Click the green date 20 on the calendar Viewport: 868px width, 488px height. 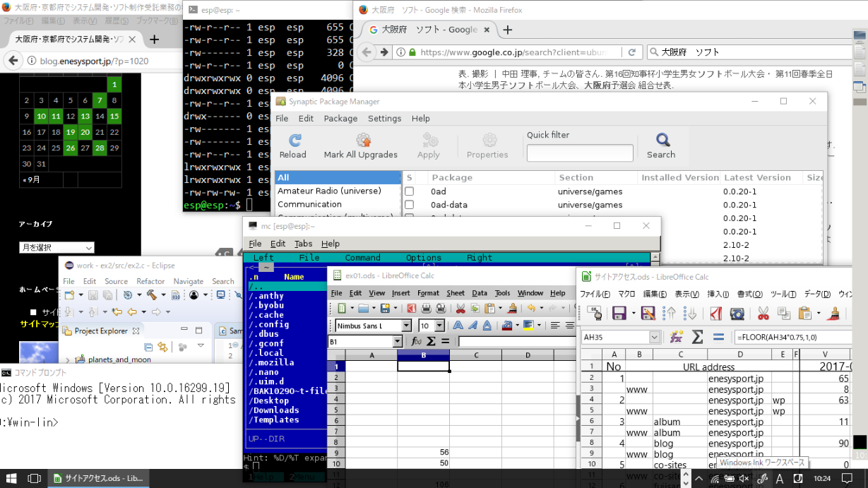[85, 131]
